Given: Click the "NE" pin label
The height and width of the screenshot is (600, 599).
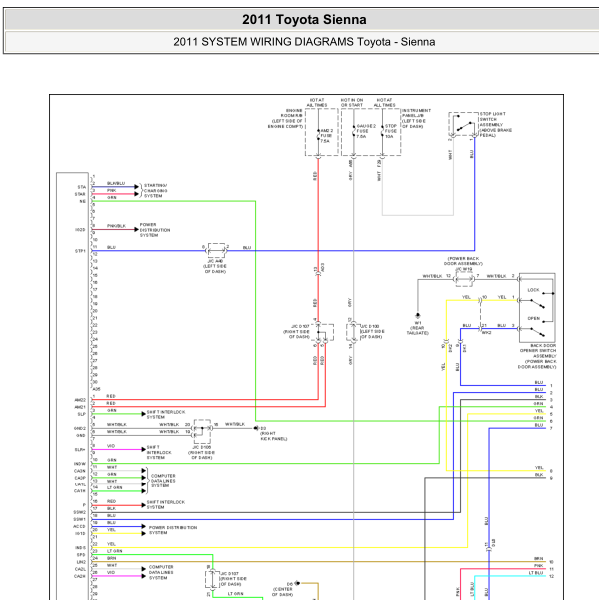Looking at the screenshot, I should pos(83,201).
